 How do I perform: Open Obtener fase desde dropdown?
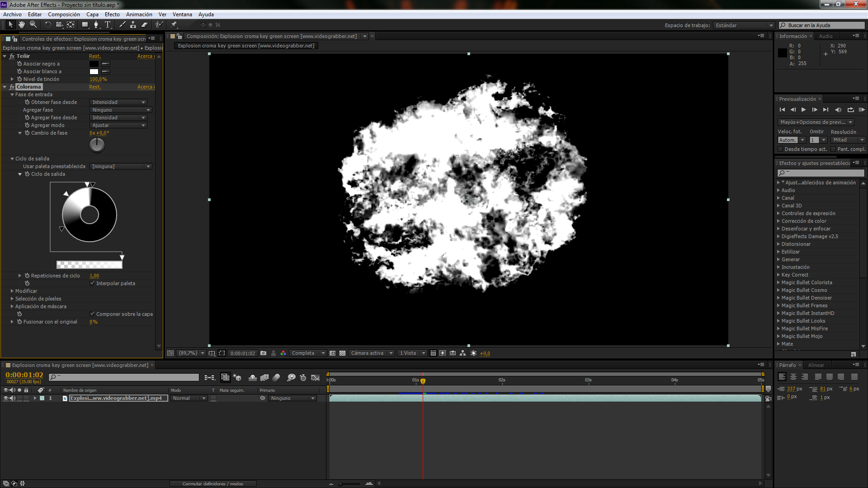tap(118, 102)
